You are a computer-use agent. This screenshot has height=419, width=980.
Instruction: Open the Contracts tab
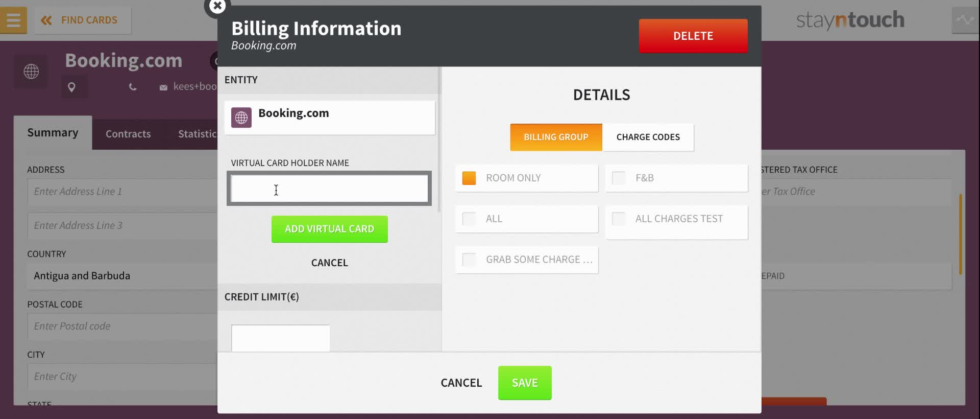[x=128, y=134]
